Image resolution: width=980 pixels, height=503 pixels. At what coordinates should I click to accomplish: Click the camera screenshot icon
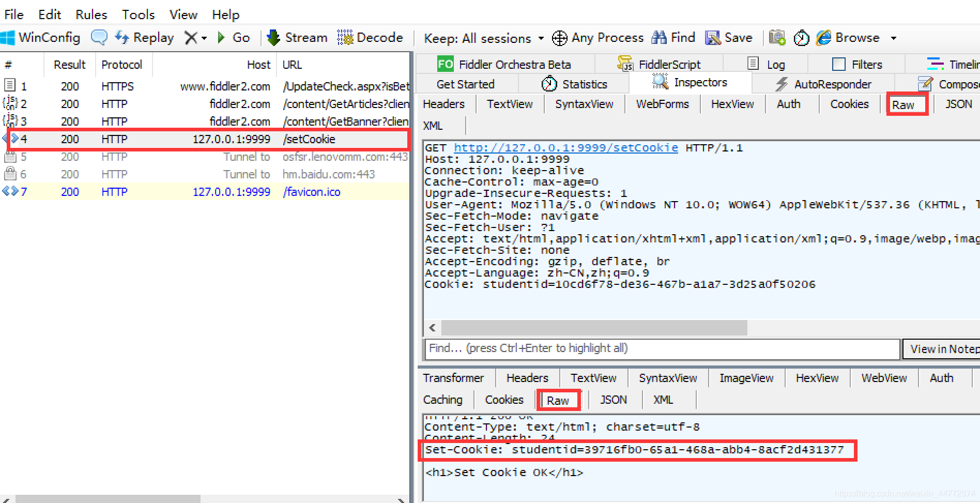click(777, 38)
